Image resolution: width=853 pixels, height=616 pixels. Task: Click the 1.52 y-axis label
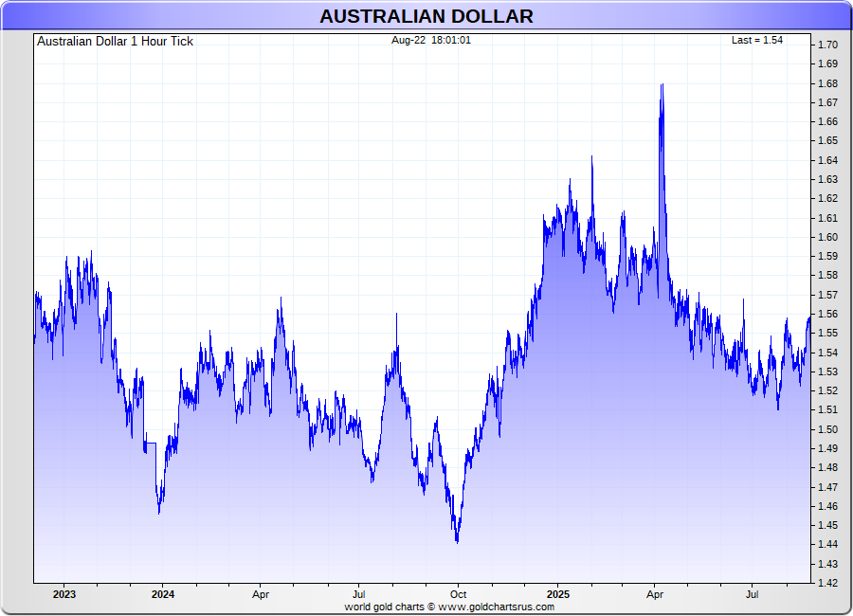coord(827,390)
